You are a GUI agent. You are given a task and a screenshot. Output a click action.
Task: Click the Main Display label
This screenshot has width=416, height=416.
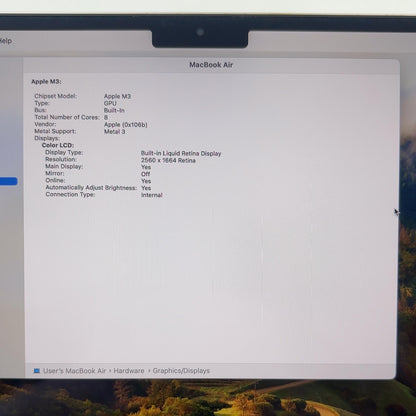pos(64,166)
